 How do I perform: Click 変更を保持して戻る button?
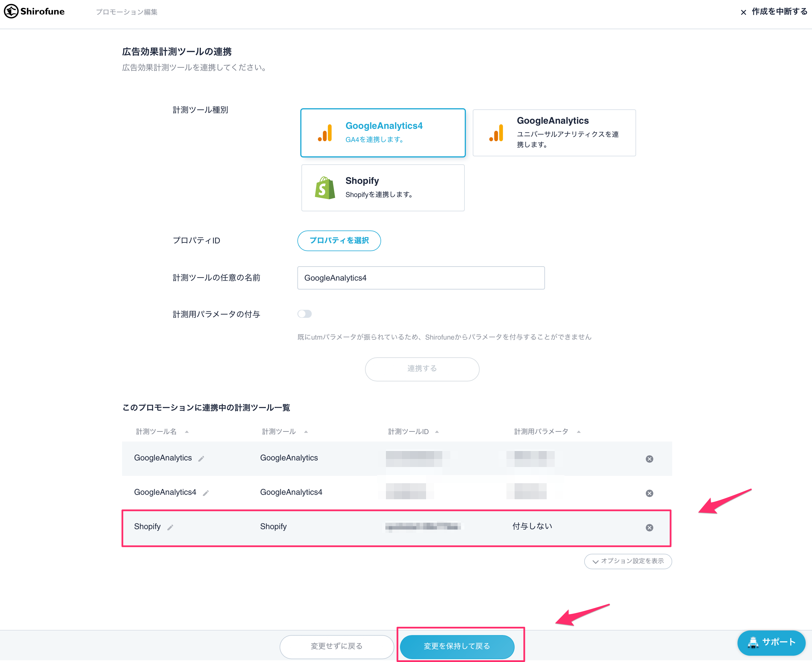457,646
